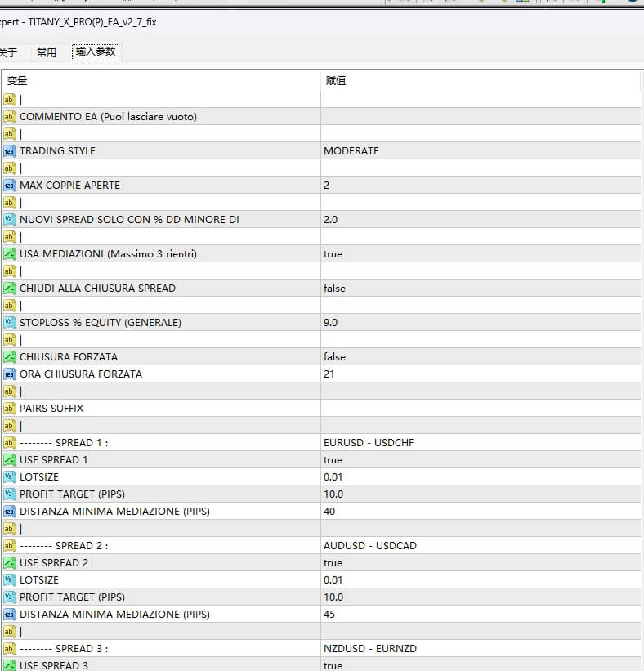Select the 输入参数 tab
Screen dimensions: 644x671
[96, 52]
